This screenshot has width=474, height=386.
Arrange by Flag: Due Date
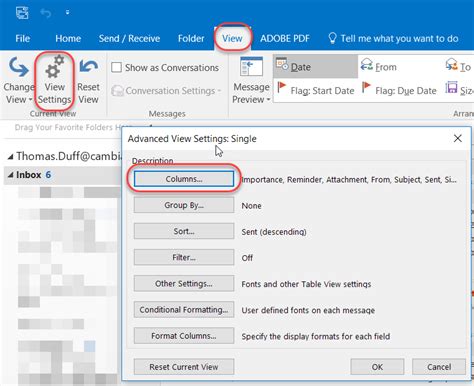coord(399,90)
